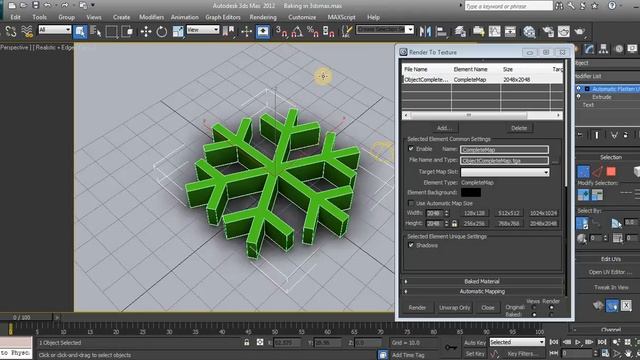640x360 pixels.
Task: Click the Render button in dialog
Action: click(417, 308)
